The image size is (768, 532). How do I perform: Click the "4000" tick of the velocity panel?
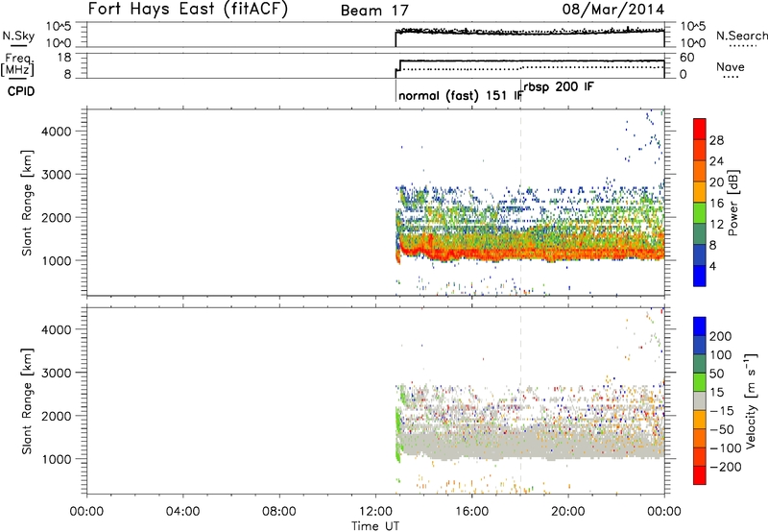point(57,330)
